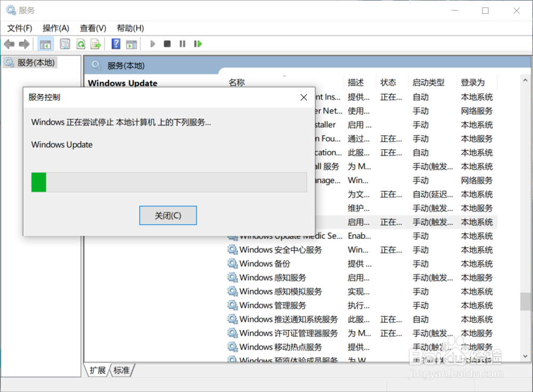
Task: Click the Enab... description cell
Action: pyautogui.click(x=359, y=236)
